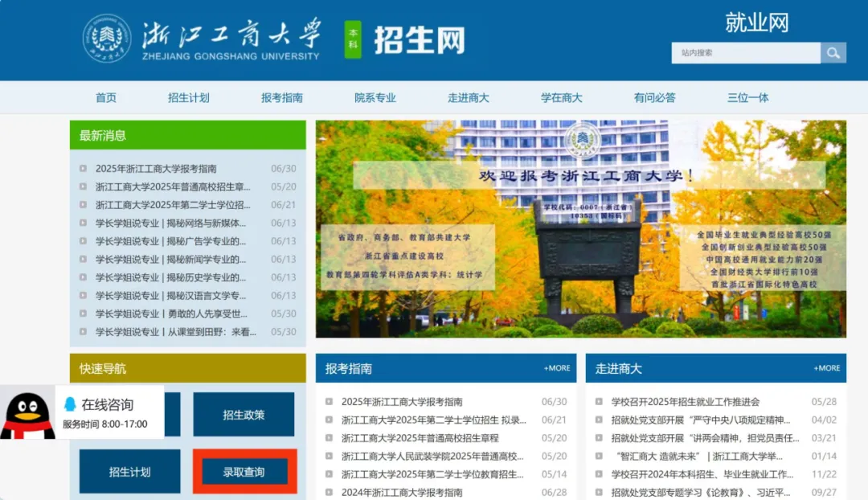
Task: Open 院系专业 in navigation bar
Action: tap(375, 98)
